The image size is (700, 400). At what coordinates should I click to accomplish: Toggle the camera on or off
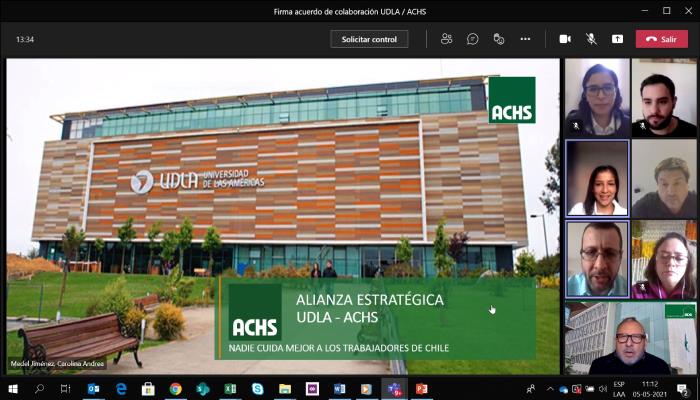565,39
